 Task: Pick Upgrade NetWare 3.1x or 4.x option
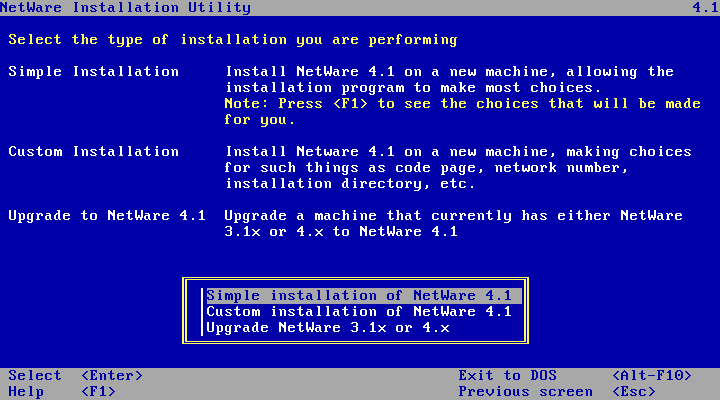[x=328, y=327]
